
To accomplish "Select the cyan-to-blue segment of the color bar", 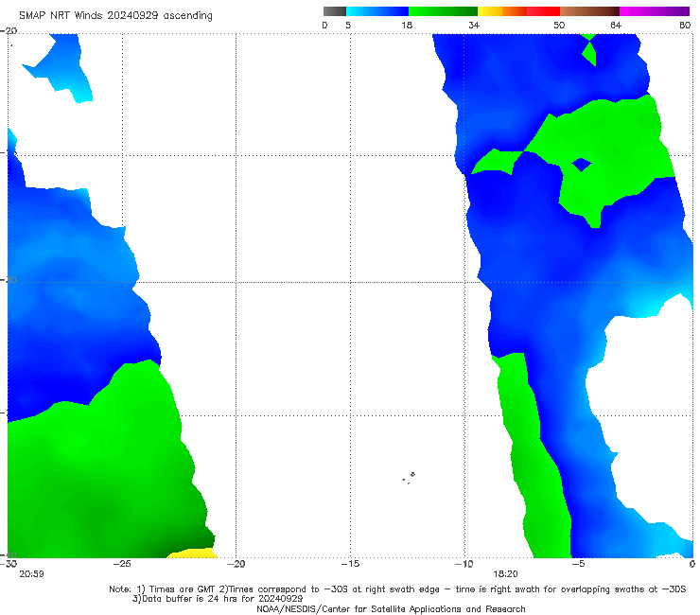I will pos(377,11).
